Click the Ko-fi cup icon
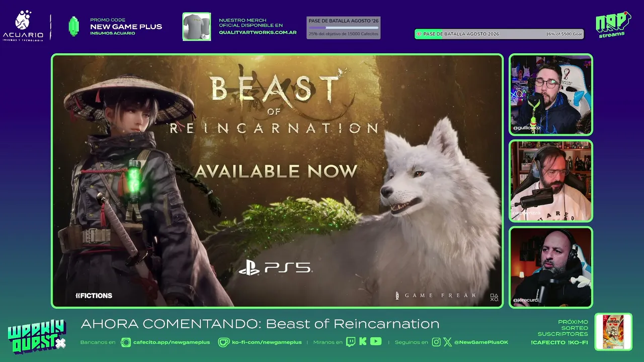This screenshot has width=644, height=362. pyautogui.click(x=223, y=342)
